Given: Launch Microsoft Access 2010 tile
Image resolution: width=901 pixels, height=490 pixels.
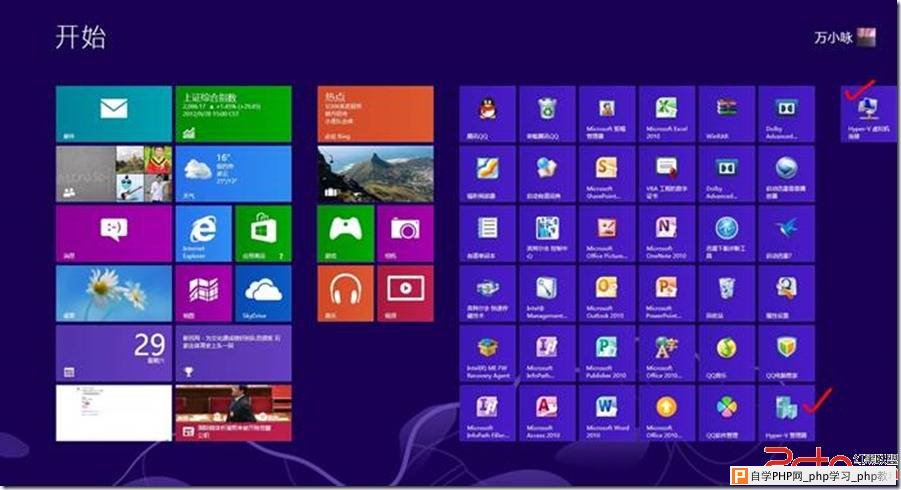Looking at the screenshot, I should (x=547, y=412).
